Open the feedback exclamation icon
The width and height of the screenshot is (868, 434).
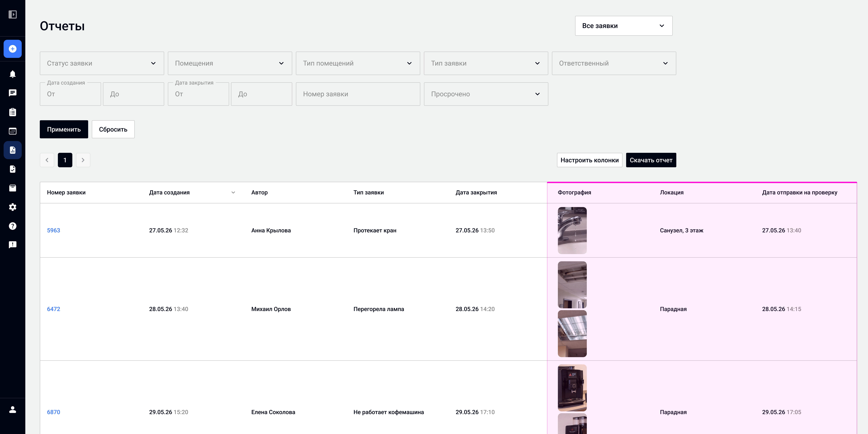point(12,245)
